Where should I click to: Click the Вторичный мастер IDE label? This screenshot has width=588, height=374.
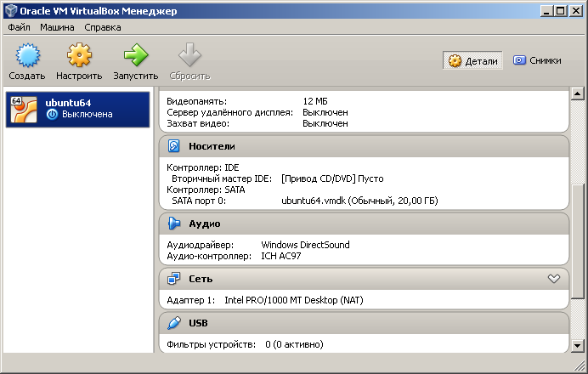(222, 179)
